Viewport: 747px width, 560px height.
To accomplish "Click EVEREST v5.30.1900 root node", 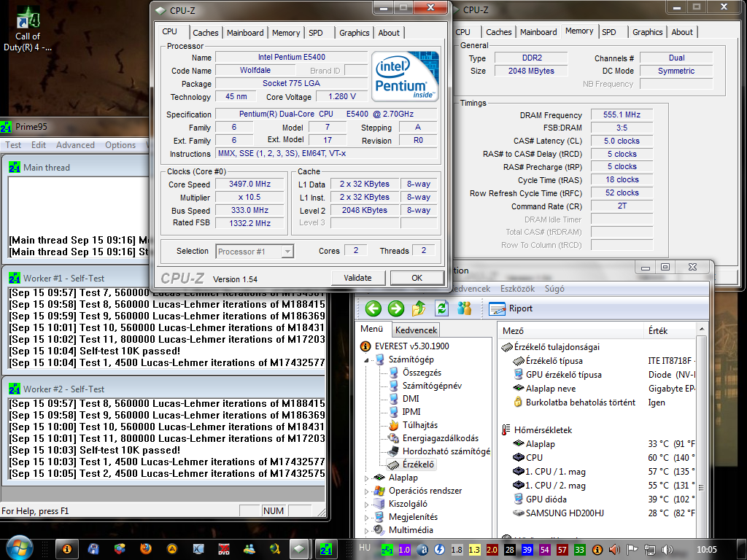I will tap(411, 346).
